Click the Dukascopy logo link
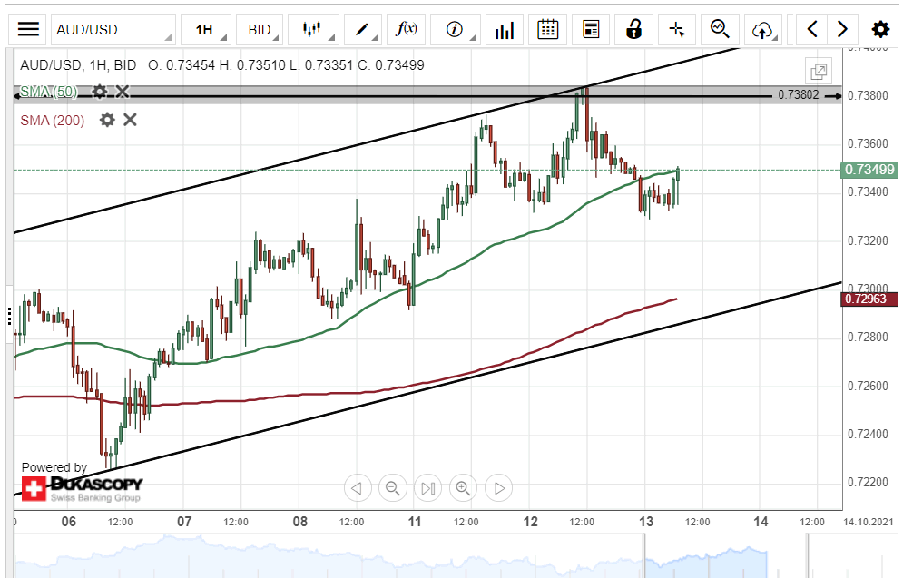Image resolution: width=903 pixels, height=588 pixels. tap(83, 488)
